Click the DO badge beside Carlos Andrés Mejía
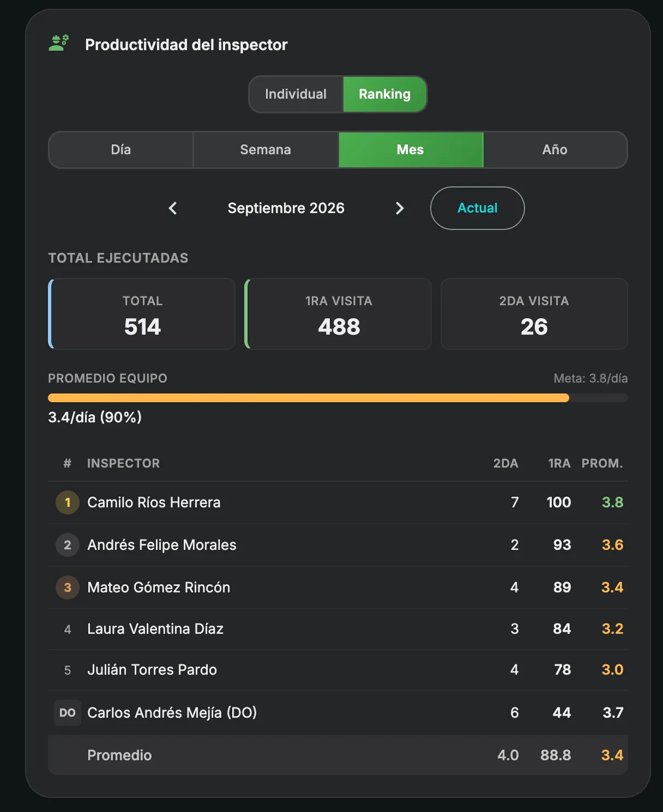 [68, 713]
